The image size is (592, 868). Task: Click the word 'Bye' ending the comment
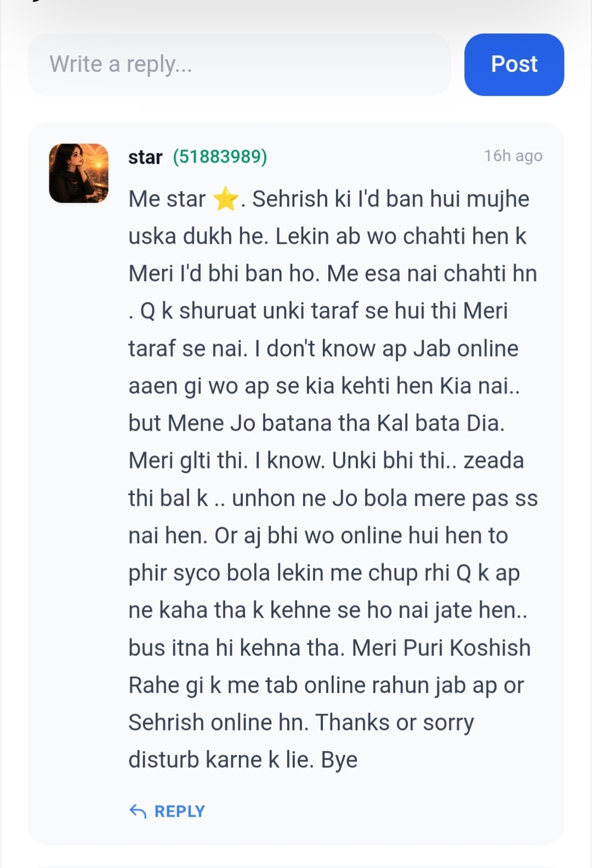(x=339, y=760)
